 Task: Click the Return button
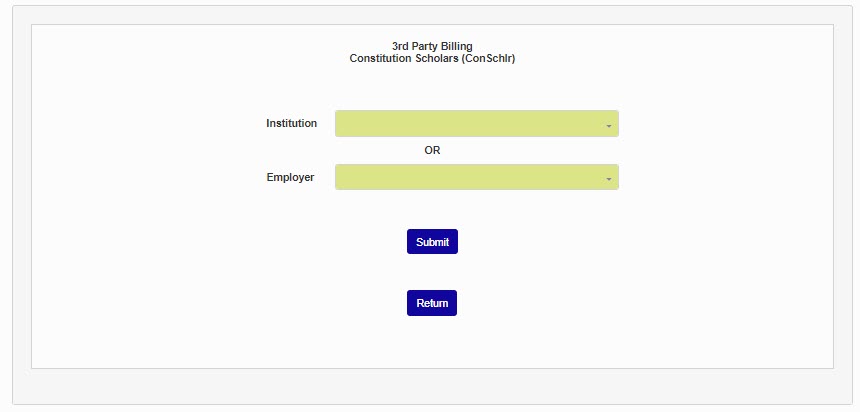(x=432, y=303)
